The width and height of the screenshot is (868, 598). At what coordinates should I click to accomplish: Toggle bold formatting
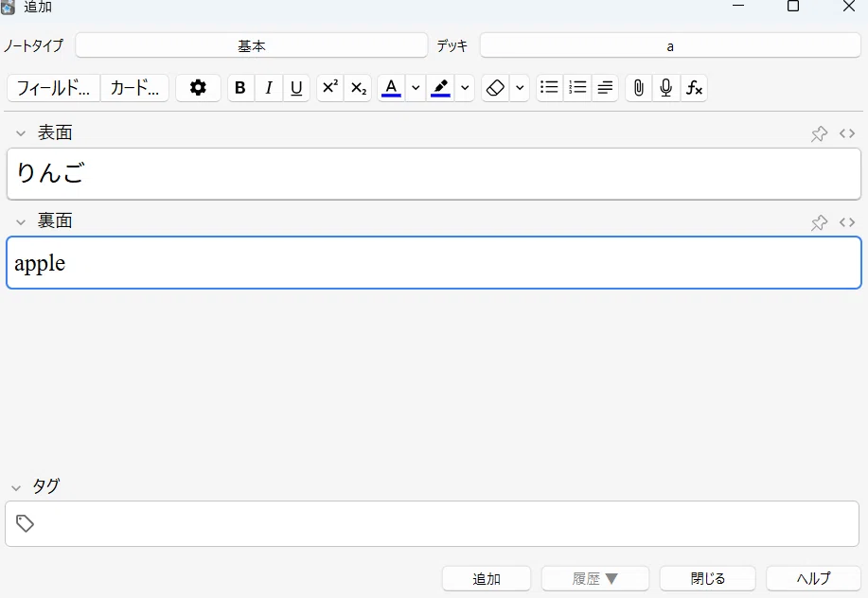[x=240, y=88]
